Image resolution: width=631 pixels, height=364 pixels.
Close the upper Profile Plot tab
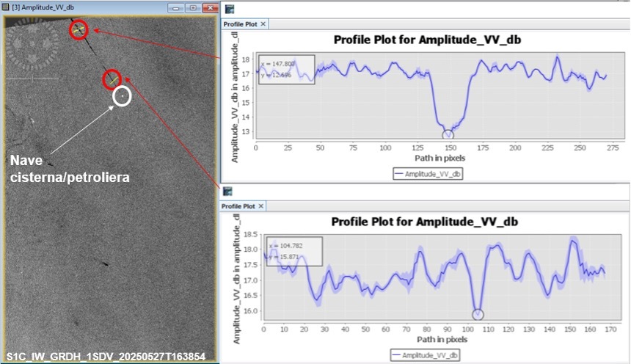coord(263,24)
